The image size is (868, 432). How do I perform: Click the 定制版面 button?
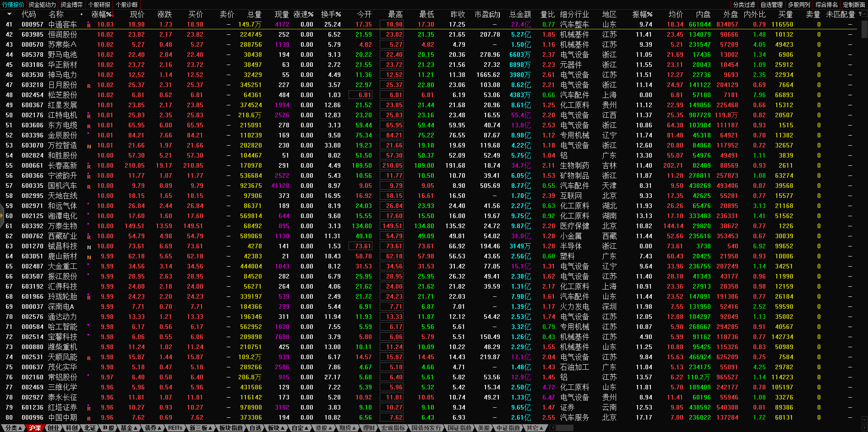(x=854, y=5)
